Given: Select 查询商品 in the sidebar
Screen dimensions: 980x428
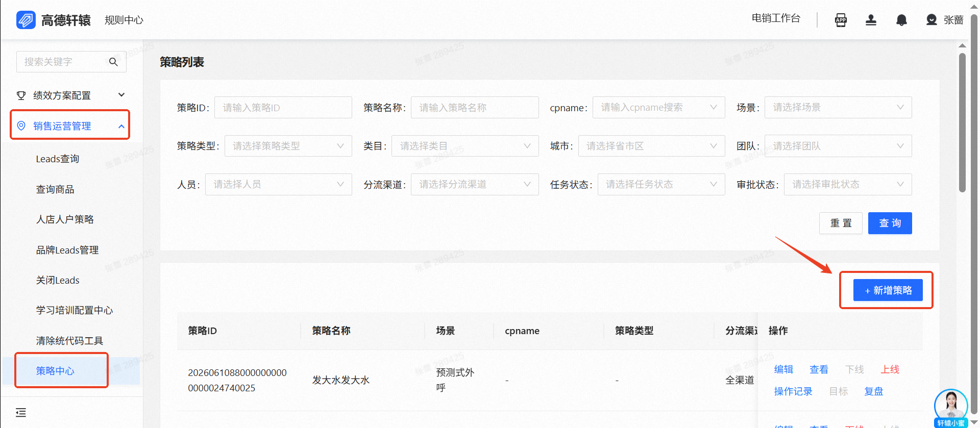Looking at the screenshot, I should point(55,189).
